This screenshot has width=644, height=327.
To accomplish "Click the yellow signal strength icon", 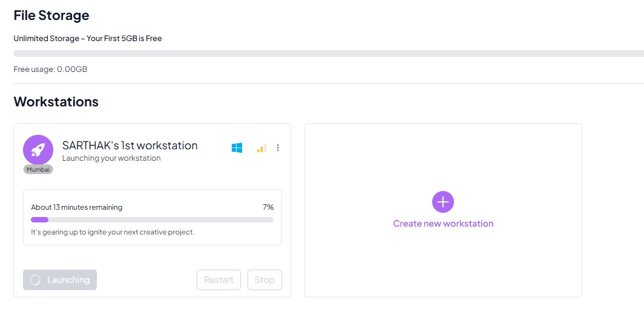I will (x=261, y=148).
